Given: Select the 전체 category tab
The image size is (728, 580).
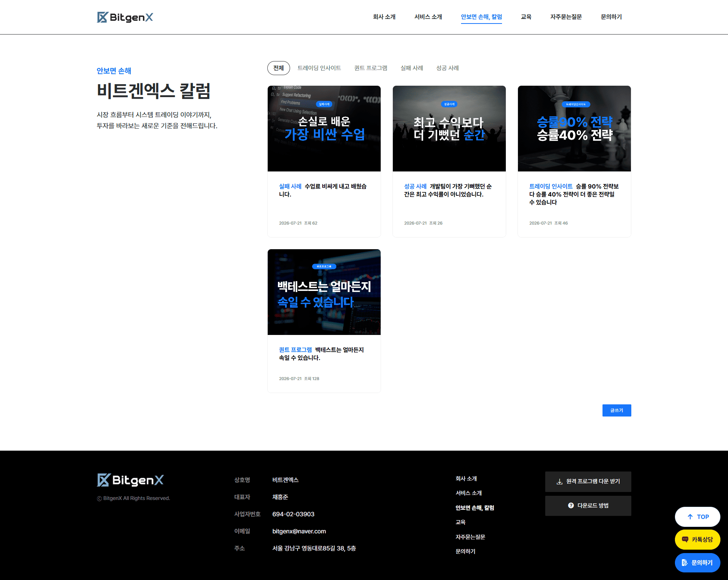Looking at the screenshot, I should (x=278, y=68).
